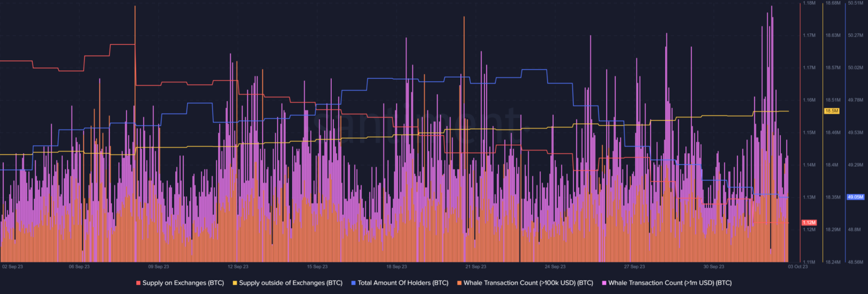
Task: Toggle the Supply on Exchanges (BTC) legend item
Action: (x=179, y=282)
